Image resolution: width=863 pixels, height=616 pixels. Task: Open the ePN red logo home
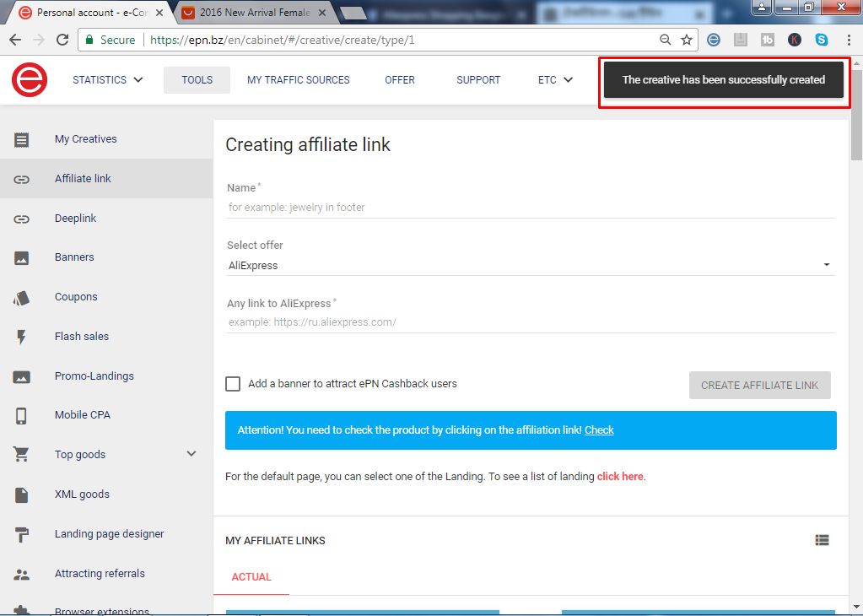(30, 80)
